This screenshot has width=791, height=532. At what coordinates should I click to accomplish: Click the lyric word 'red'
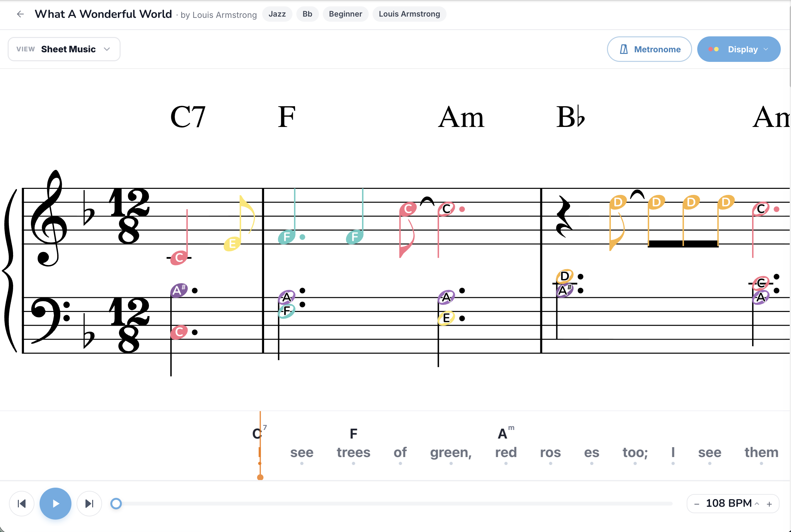[506, 453]
